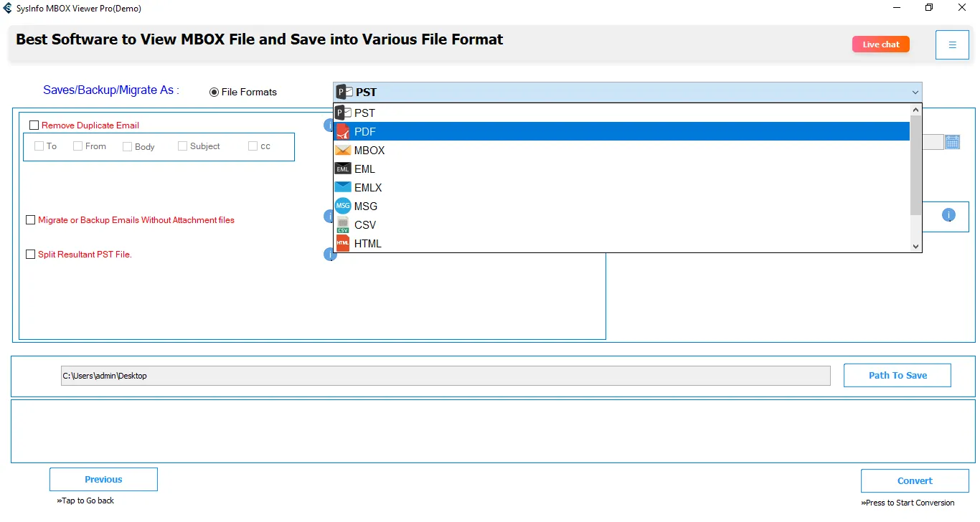
Task: Click the blue EMLX envelope icon
Action: coord(343,187)
